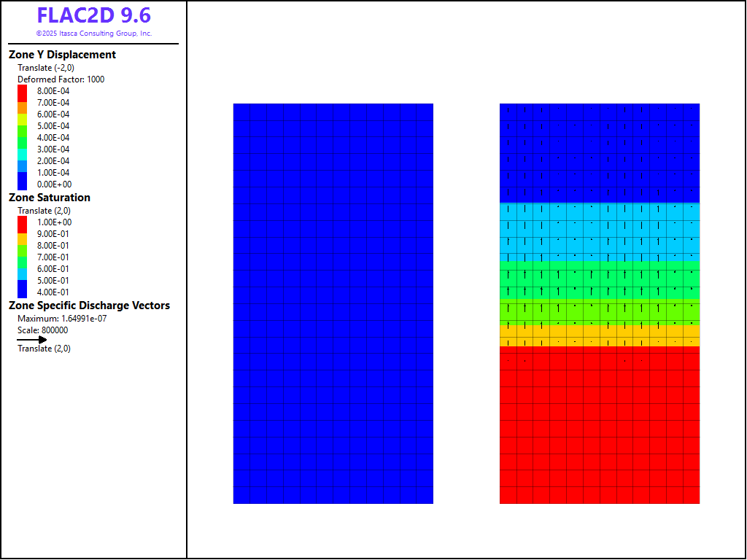Click the 7.00E-04 displacement legend value
The width and height of the screenshot is (747, 560).
[53, 103]
